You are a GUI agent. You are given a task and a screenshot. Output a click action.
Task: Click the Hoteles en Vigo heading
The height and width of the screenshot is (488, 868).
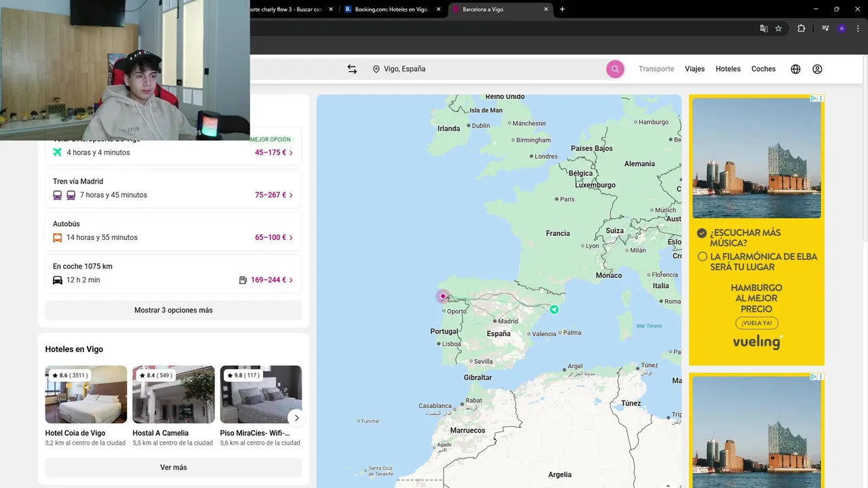[x=74, y=349]
